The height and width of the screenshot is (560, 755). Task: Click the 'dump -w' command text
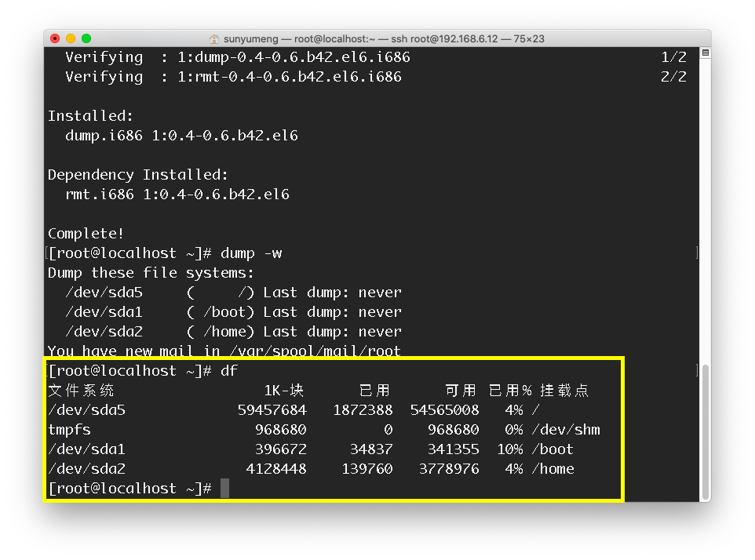pyautogui.click(x=251, y=253)
